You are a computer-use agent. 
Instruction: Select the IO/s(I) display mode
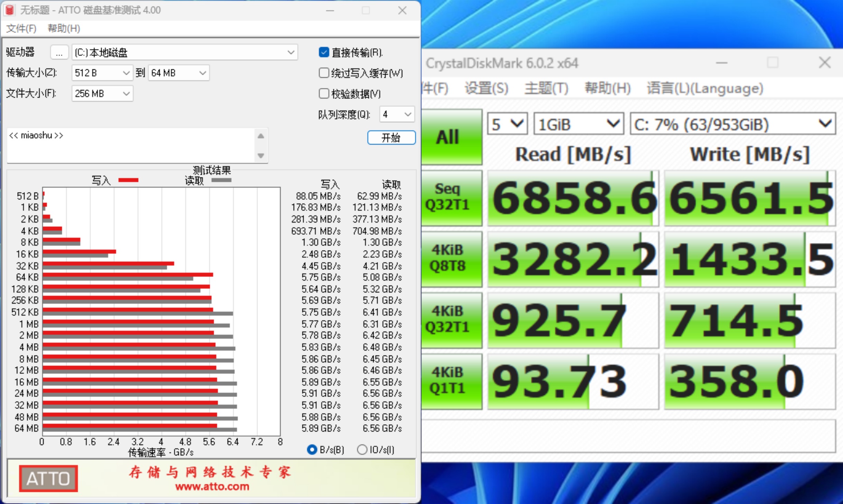362,449
